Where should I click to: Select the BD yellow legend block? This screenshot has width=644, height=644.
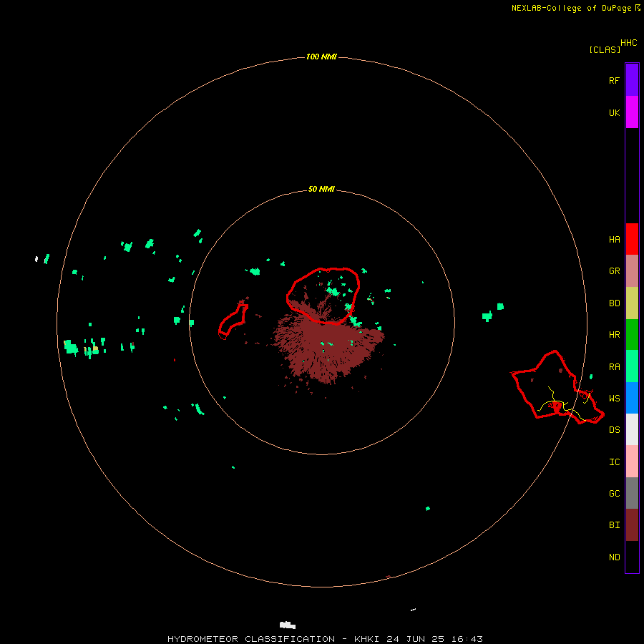pos(632,303)
